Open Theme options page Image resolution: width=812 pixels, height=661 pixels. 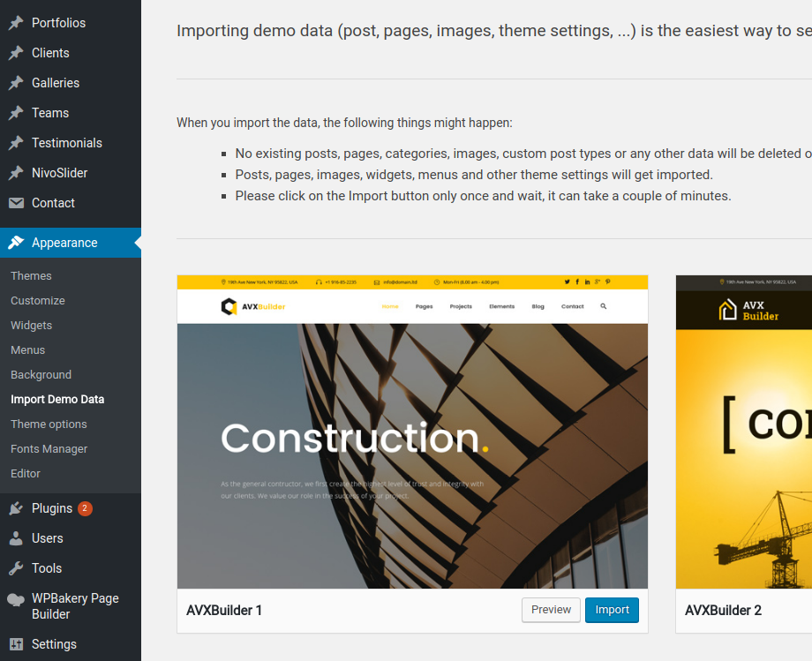(49, 424)
